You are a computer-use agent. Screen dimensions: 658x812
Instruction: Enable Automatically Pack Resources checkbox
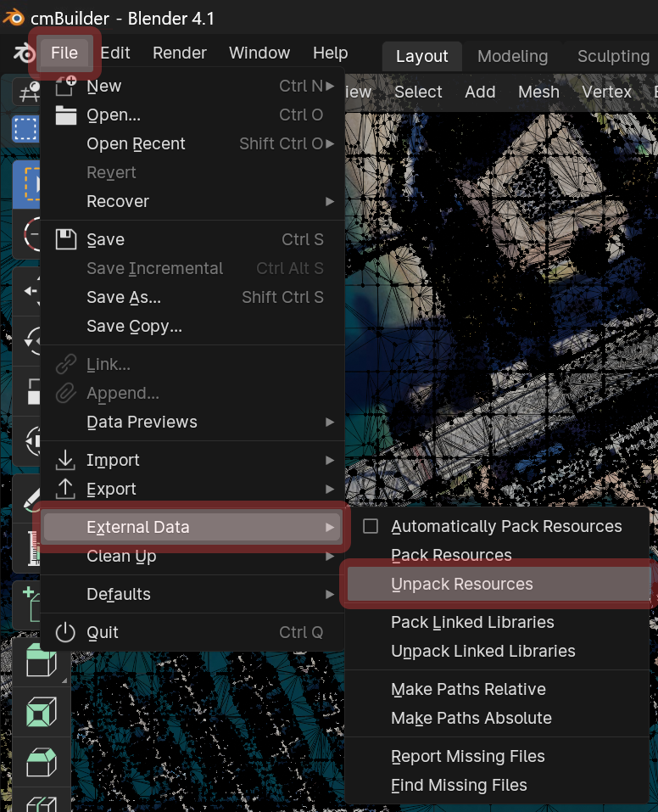(x=371, y=526)
